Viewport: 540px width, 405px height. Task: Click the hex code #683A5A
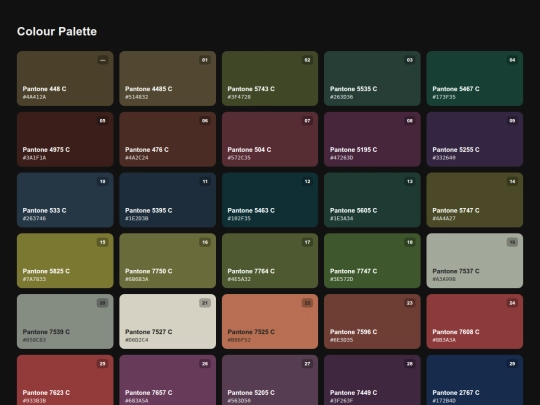[x=137, y=401]
